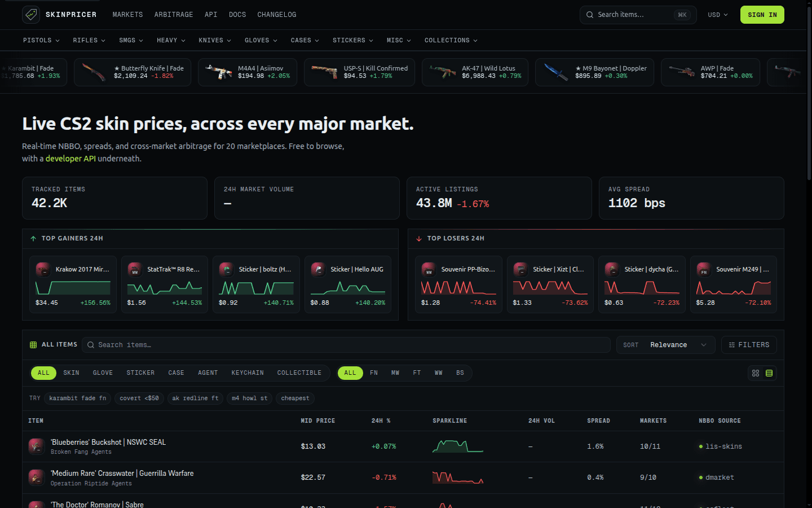812x508 pixels.
Task: Click Medium Rare Crasswater agent icon
Action: (x=37, y=478)
